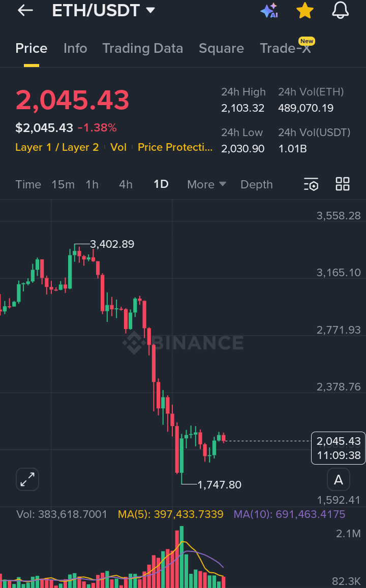This screenshot has height=588, width=366.
Task: Expand chart to fullscreen
Action: click(27, 479)
